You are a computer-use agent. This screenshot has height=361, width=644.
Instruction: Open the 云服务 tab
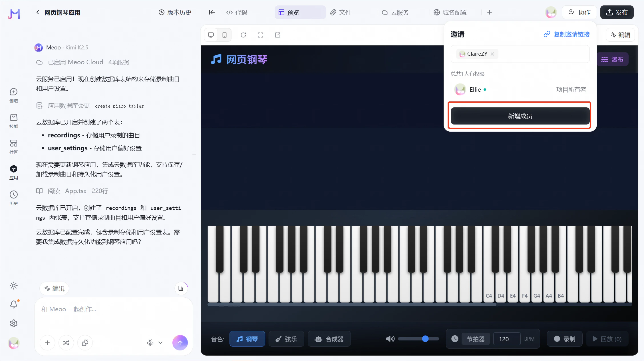[x=396, y=12]
